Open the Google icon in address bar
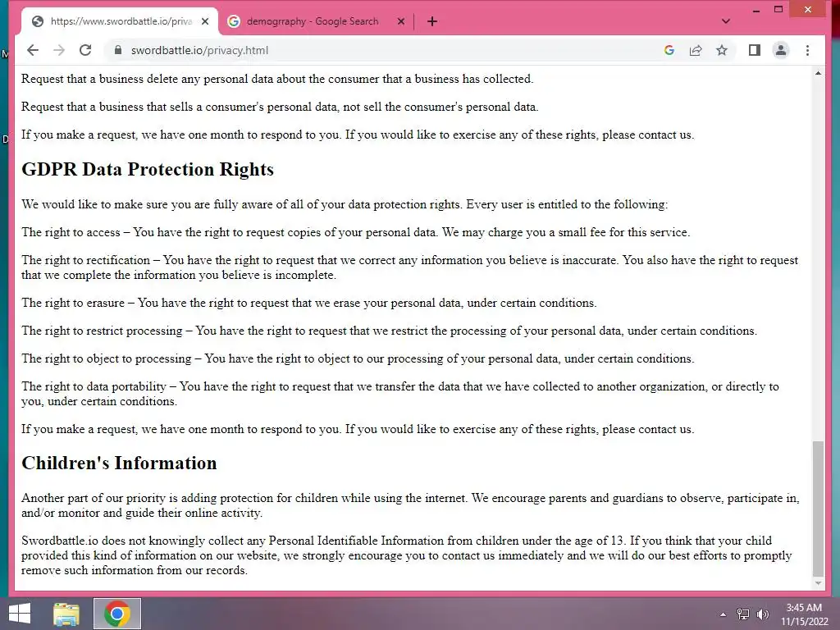This screenshot has width=840, height=630. point(669,50)
